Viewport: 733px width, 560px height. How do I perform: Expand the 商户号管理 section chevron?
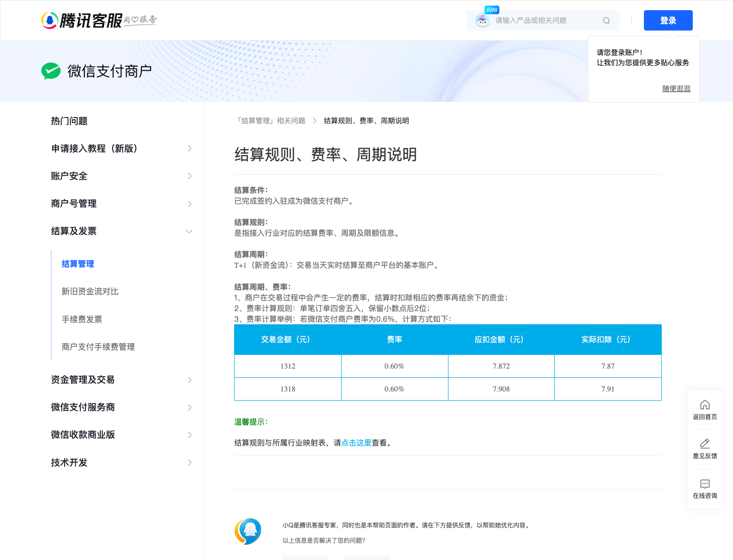coord(190,204)
